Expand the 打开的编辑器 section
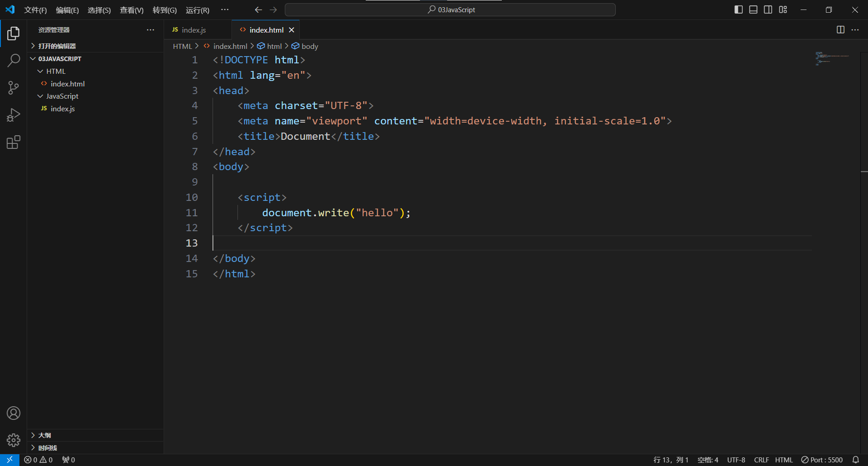This screenshot has height=466, width=868. click(95, 46)
